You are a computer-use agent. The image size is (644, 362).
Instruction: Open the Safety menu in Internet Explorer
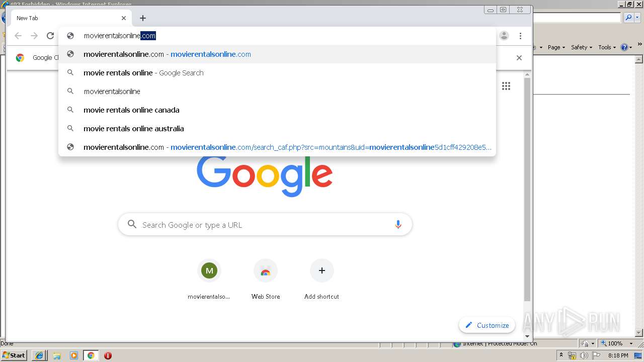click(x=581, y=47)
